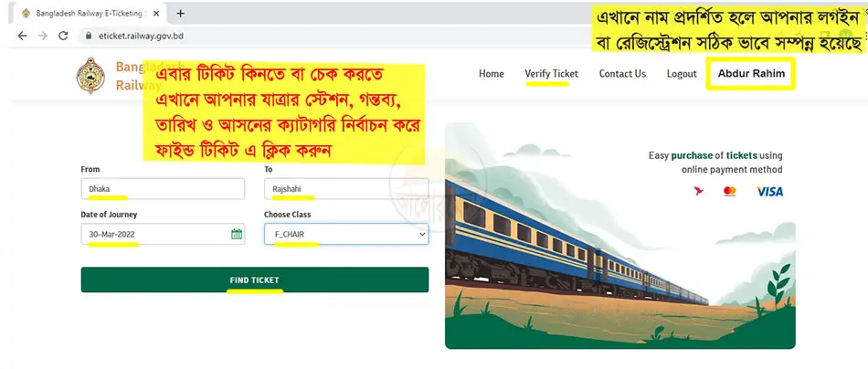Click the Bangladesh Railway logo emblem
This screenshot has width=868, height=369.
pos(90,75)
